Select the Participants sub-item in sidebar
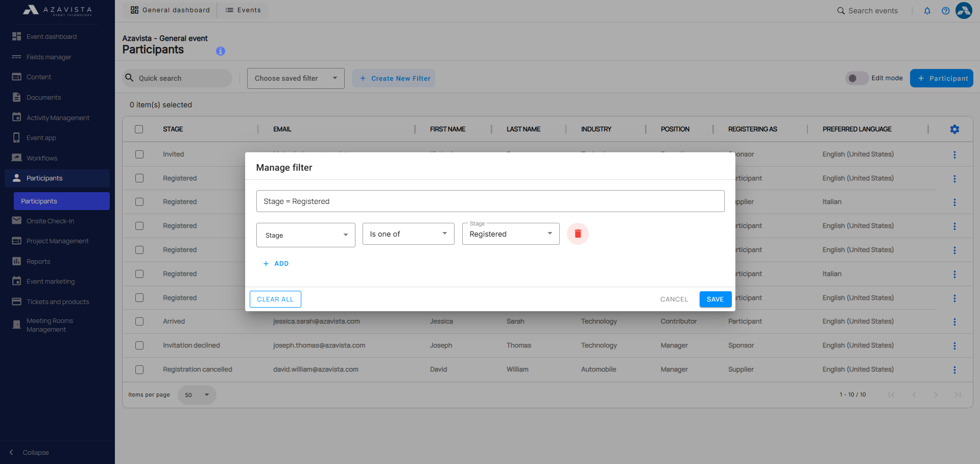 (x=62, y=201)
